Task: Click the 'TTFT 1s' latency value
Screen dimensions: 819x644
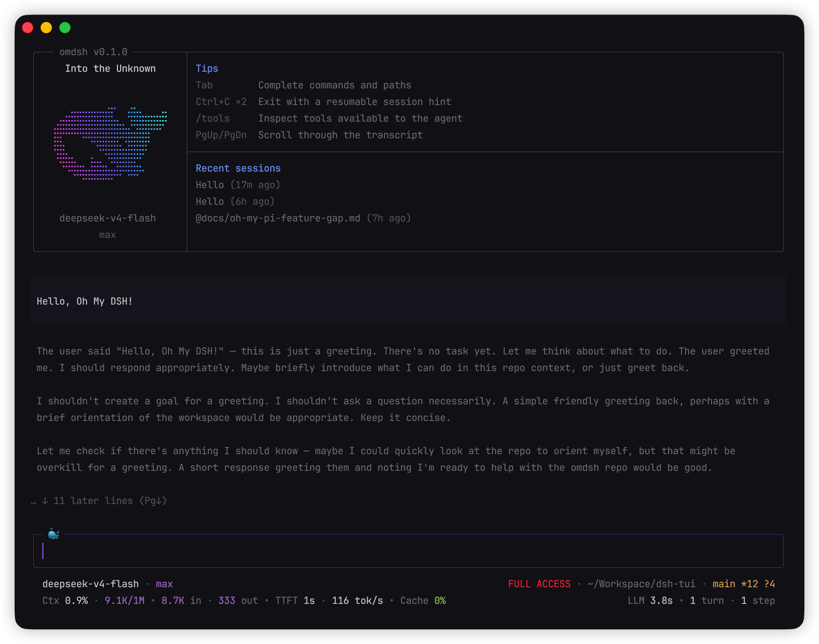Action: tap(295, 601)
